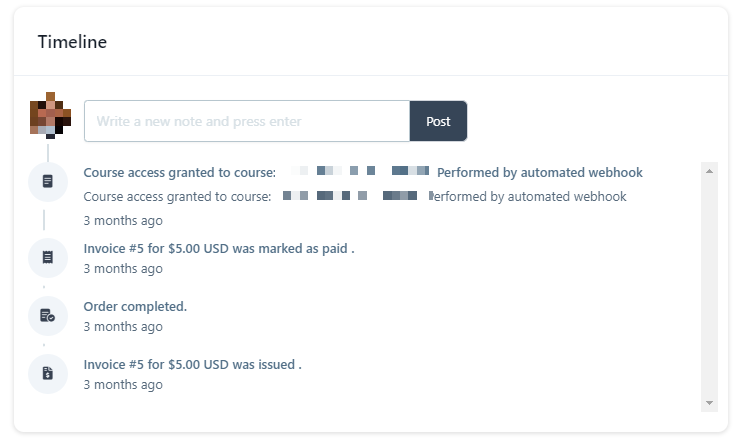This screenshot has width=742, height=438.
Task: Open the 'Order completed.' timeline entry
Action: (135, 307)
